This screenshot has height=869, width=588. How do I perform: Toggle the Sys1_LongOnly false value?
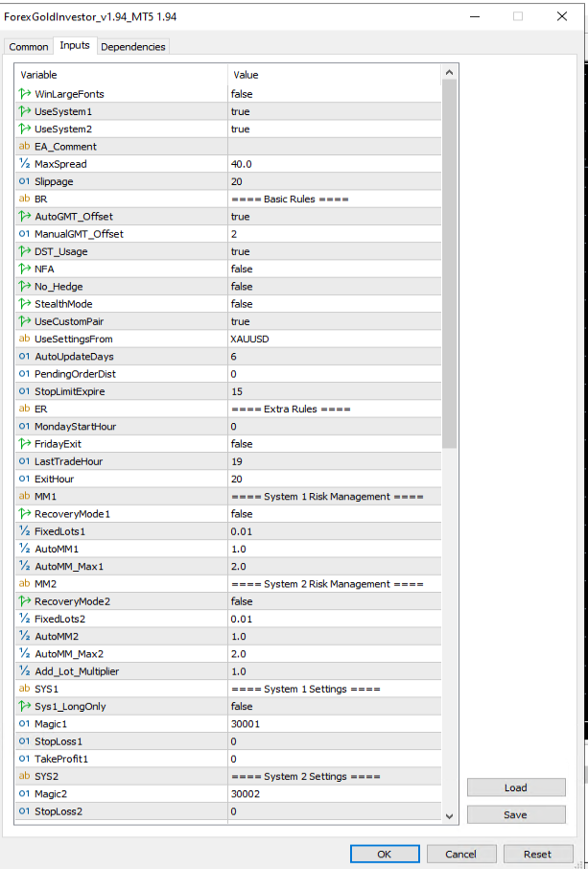pos(242,706)
